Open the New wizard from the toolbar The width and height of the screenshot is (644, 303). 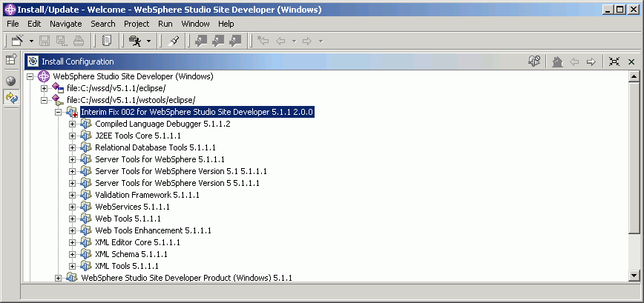click(x=17, y=41)
